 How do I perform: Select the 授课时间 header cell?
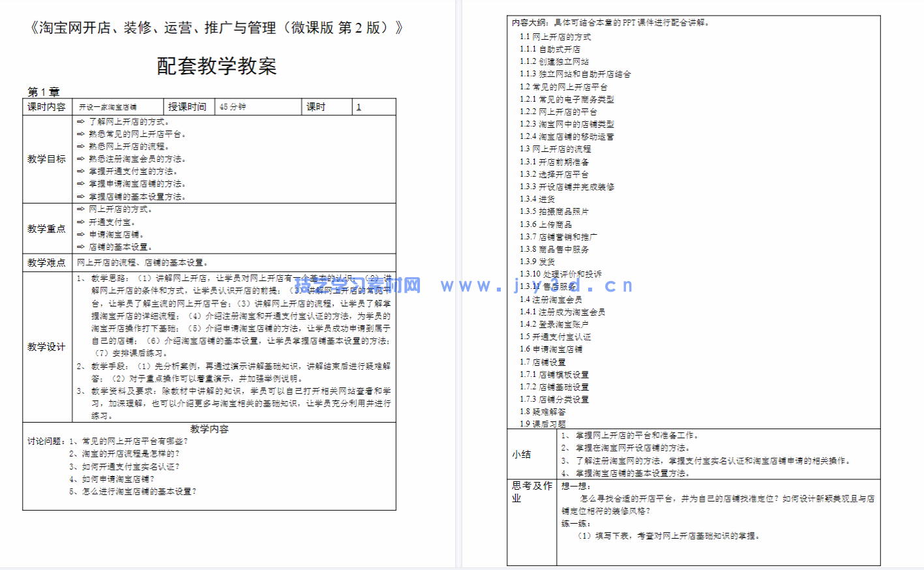(x=188, y=106)
